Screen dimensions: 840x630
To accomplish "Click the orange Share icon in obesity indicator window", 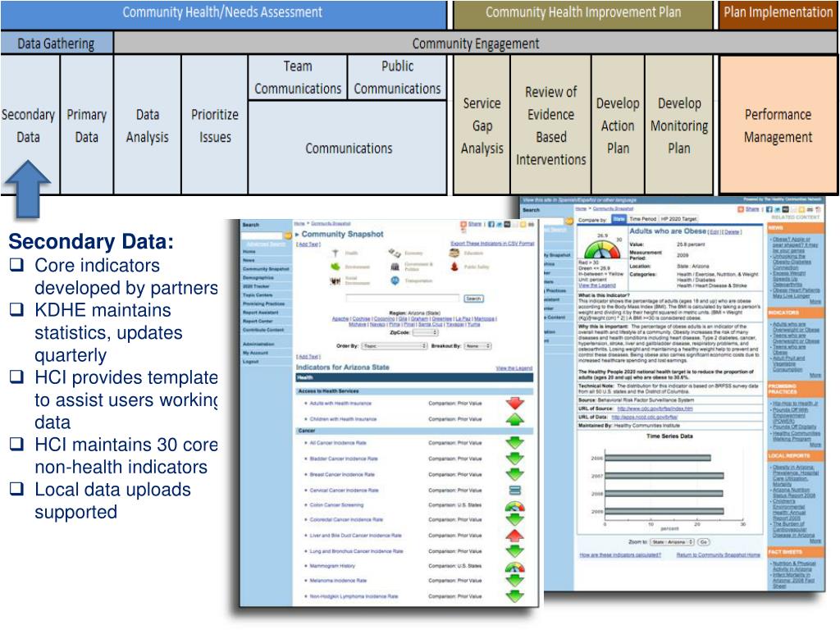I will tap(741, 209).
